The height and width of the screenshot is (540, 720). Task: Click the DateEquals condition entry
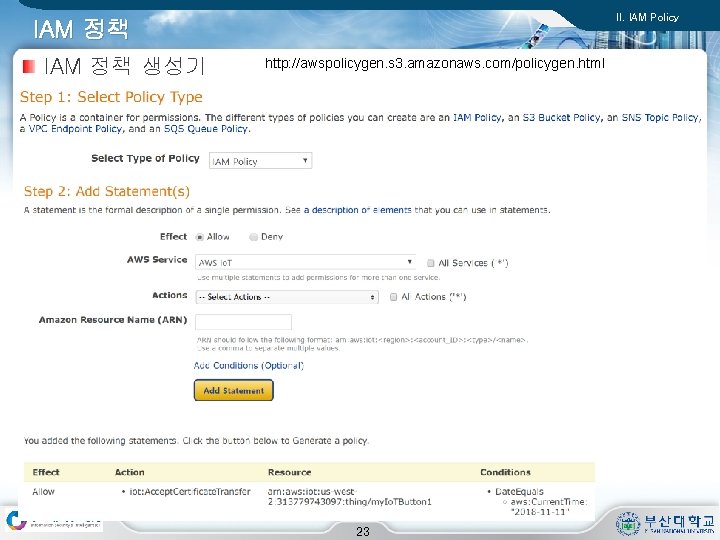pos(519,492)
